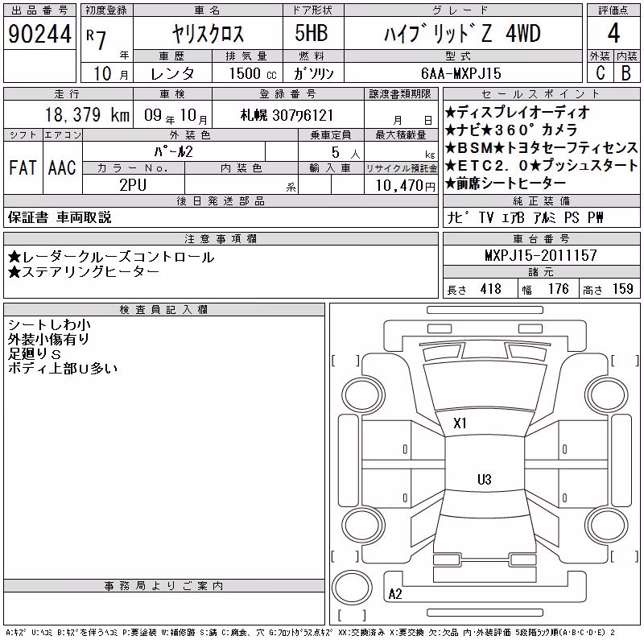Click the 検査員記入欄 header
644x644 pixels.
pos(163,309)
